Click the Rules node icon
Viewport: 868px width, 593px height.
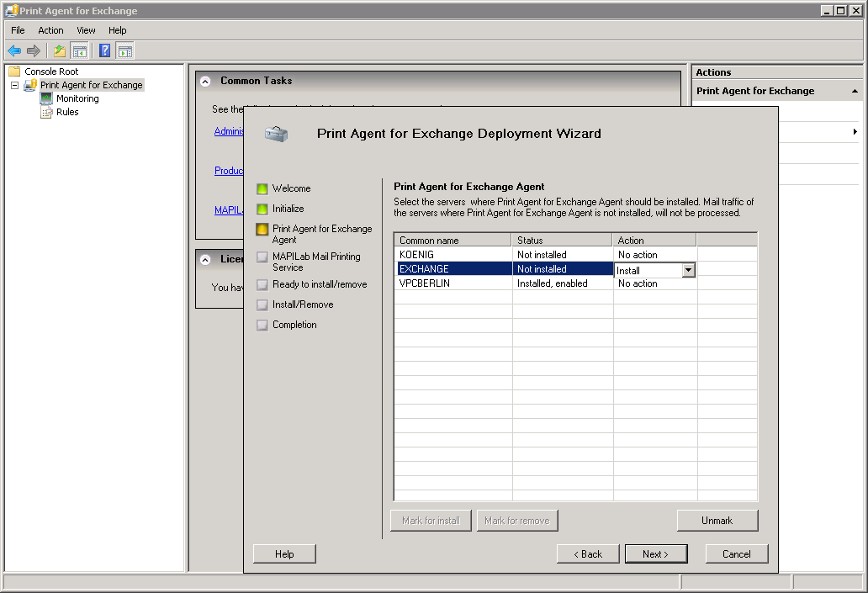pyautogui.click(x=46, y=112)
